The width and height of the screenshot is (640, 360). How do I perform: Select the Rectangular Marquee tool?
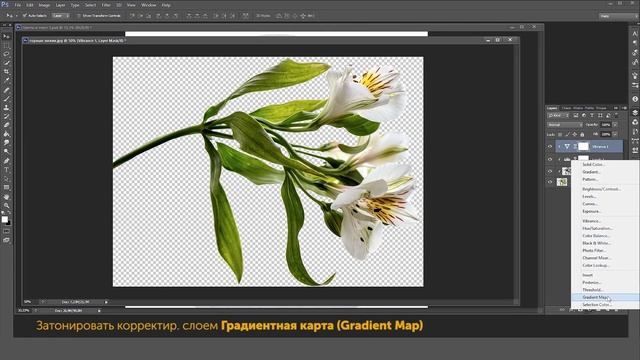6,45
